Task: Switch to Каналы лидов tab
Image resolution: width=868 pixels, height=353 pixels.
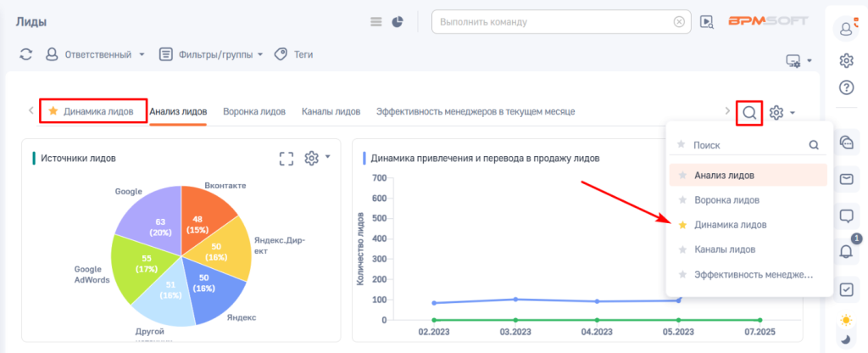Action: point(331,111)
